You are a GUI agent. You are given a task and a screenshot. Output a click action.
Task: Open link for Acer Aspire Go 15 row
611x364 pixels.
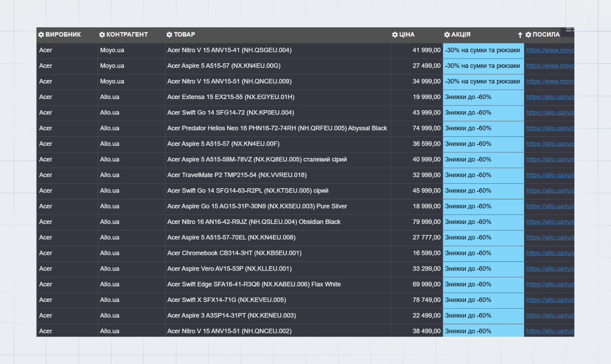coord(550,206)
